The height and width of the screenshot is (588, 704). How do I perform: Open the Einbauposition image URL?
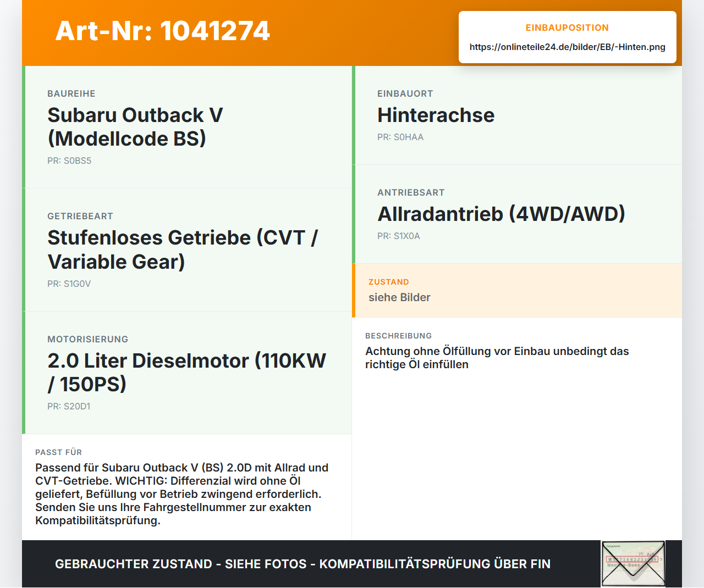[567, 47]
